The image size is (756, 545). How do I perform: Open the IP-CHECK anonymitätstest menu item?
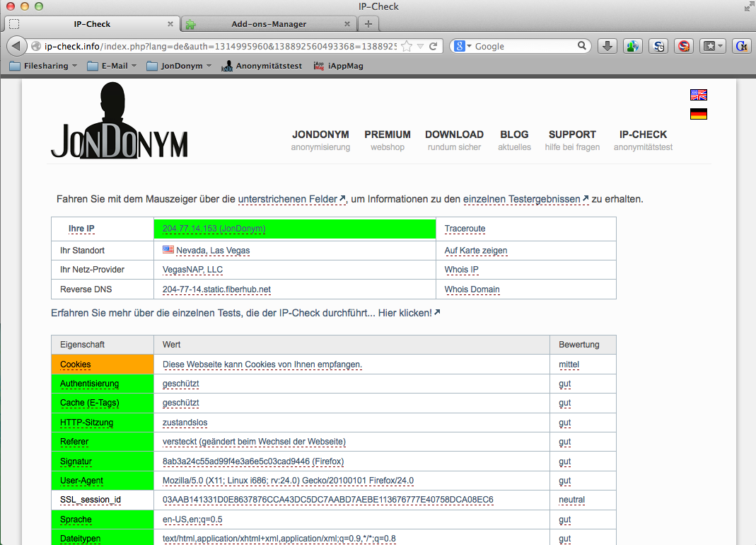pos(643,140)
